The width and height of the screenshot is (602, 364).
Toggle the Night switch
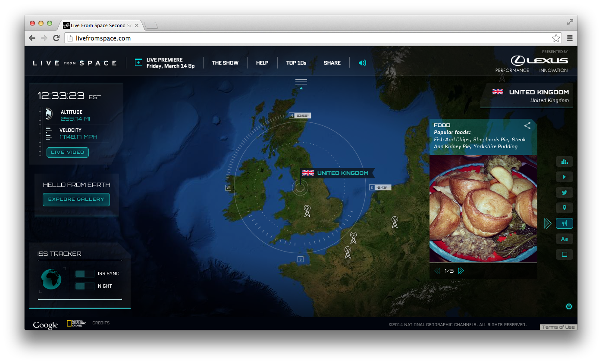click(85, 286)
